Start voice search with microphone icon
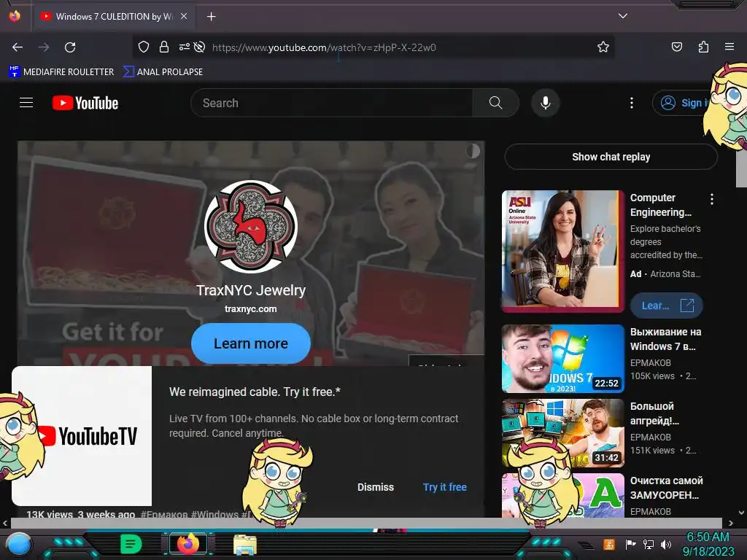The height and width of the screenshot is (560, 747). click(546, 103)
